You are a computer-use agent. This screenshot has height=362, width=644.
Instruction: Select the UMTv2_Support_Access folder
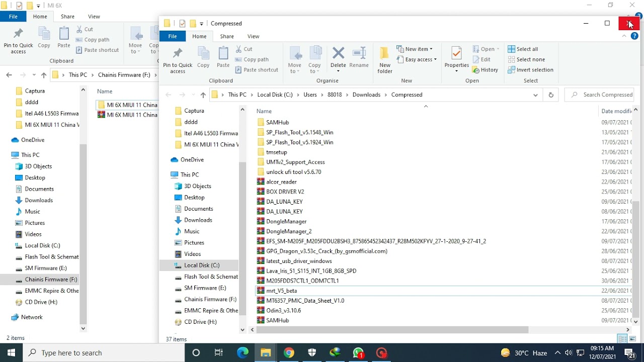click(x=295, y=162)
